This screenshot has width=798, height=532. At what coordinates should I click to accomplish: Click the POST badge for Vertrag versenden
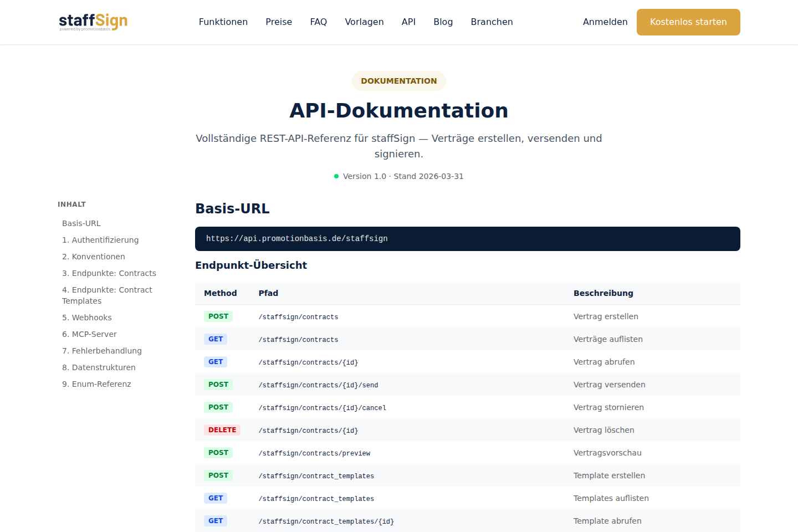[218, 385]
